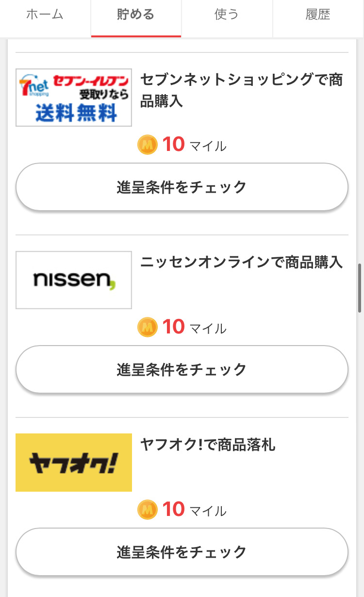Click the 10 マイル text under ヤフオク!
Viewport: 364px width, 597px height.
coord(194,510)
